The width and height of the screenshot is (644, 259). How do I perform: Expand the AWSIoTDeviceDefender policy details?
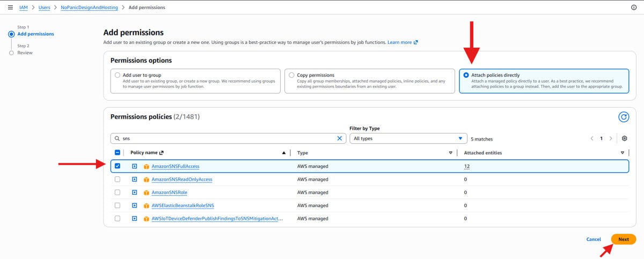135,218
